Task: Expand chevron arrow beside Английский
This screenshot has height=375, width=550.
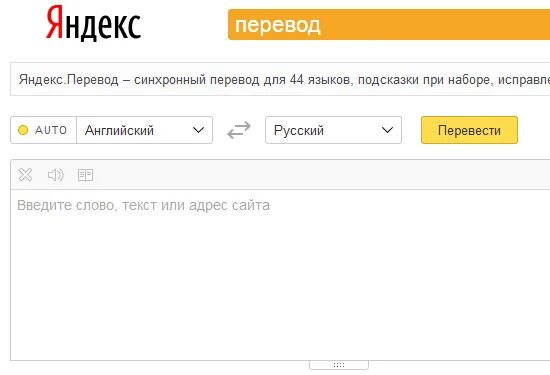Action: coord(199,130)
